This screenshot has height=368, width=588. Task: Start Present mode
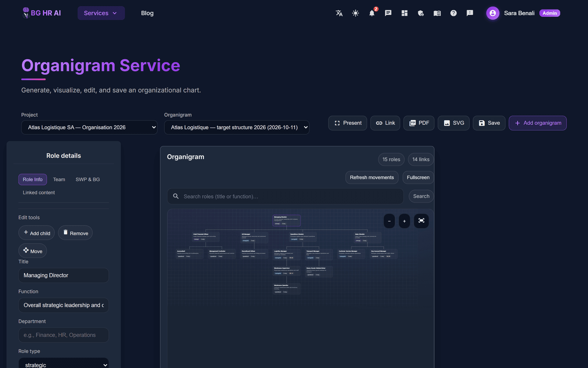pyautogui.click(x=348, y=123)
